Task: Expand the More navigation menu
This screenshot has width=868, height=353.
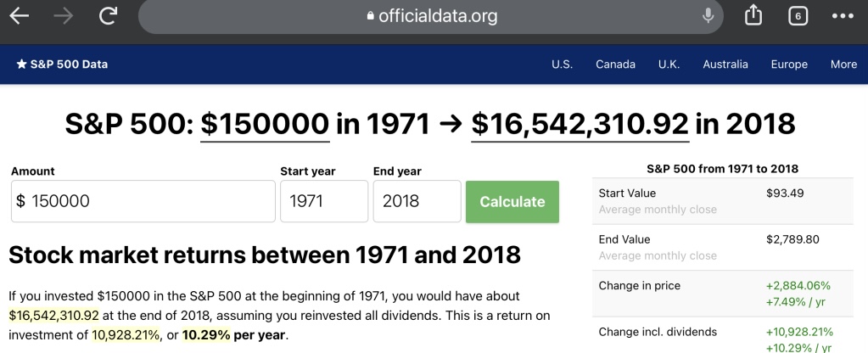Action: [843, 64]
